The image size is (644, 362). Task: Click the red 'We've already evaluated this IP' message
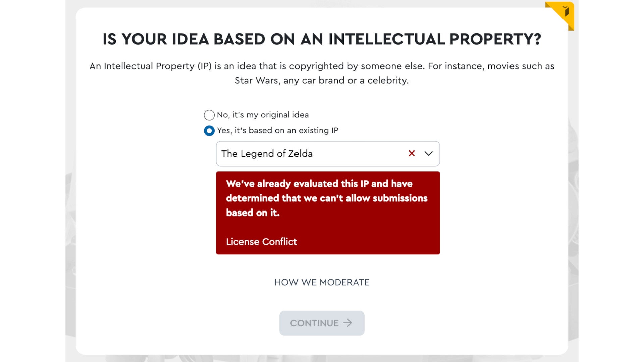(x=326, y=198)
